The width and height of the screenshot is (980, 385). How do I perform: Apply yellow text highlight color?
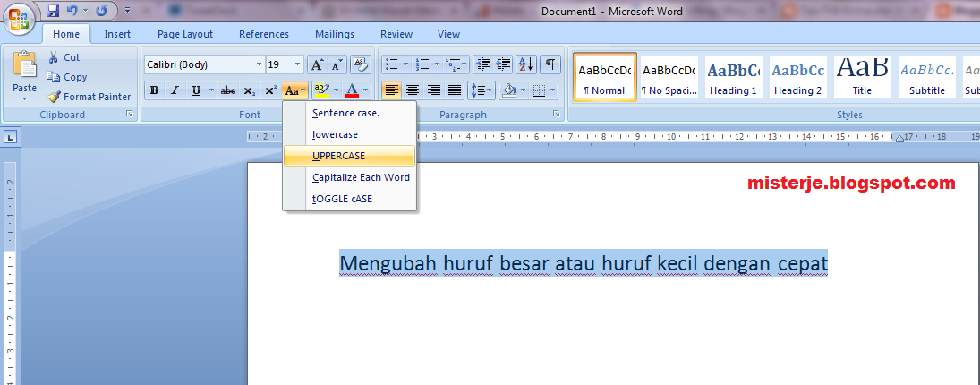pos(321,90)
